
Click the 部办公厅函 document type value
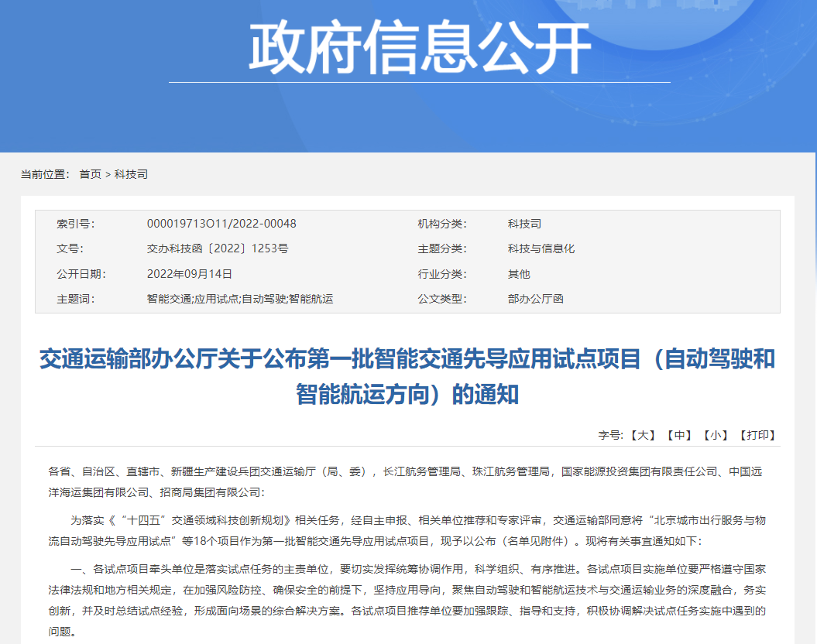coord(536,298)
